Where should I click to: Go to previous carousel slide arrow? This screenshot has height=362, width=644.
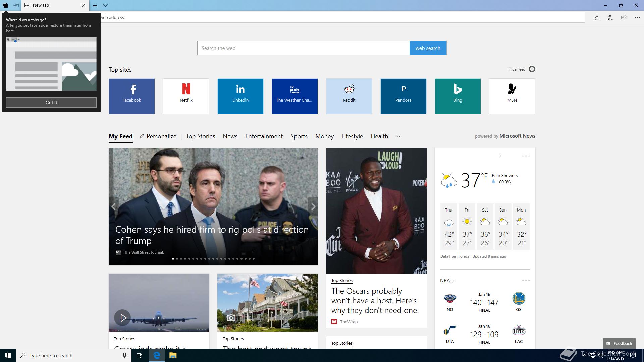tap(114, 207)
